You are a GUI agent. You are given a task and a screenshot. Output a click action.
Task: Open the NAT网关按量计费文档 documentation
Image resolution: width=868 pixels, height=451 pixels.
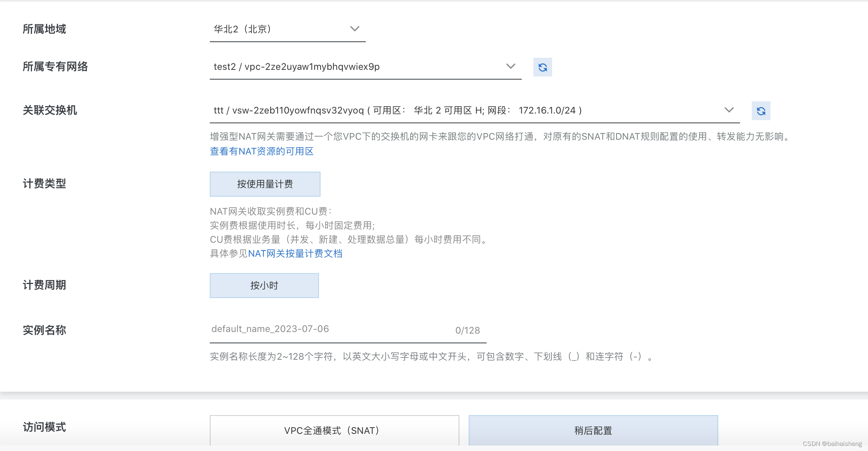(295, 253)
